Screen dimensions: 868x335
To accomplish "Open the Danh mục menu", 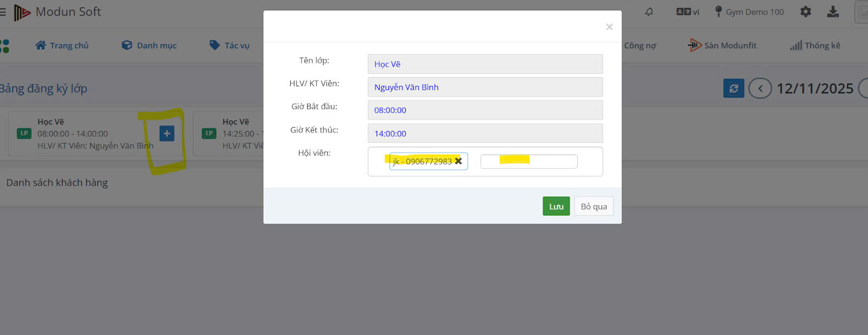I will [x=149, y=46].
